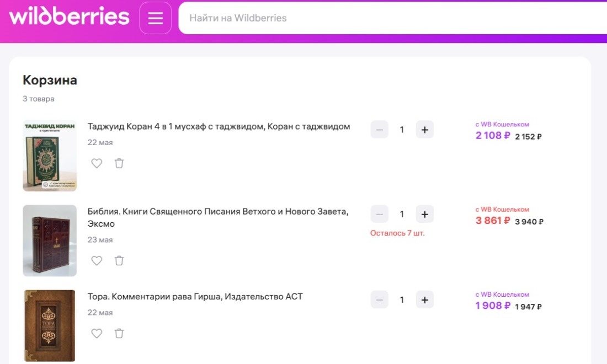This screenshot has height=364, width=607.
Task: Click the 2 152 ₽ regular price
Action: pyautogui.click(x=529, y=137)
